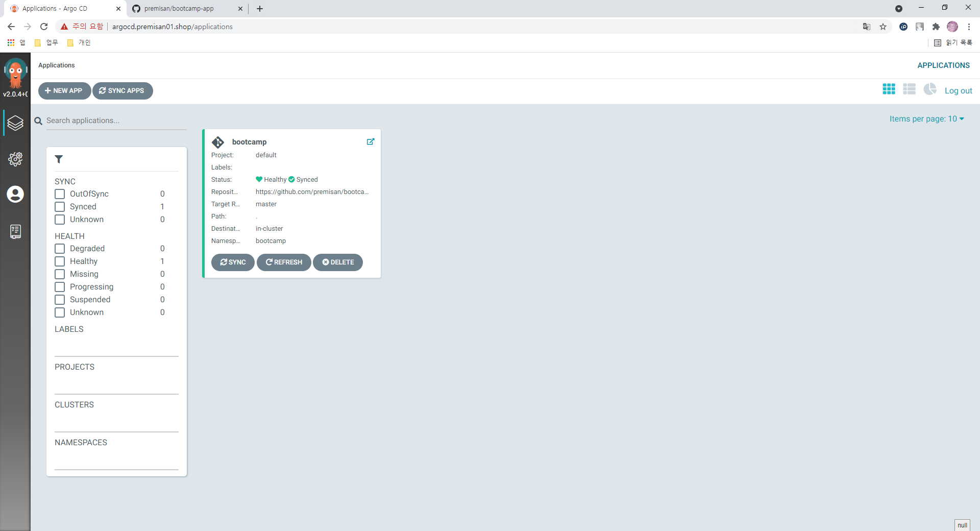Screen dimensions: 980x531
Task: Click the NEW APP button
Action: tap(64, 91)
